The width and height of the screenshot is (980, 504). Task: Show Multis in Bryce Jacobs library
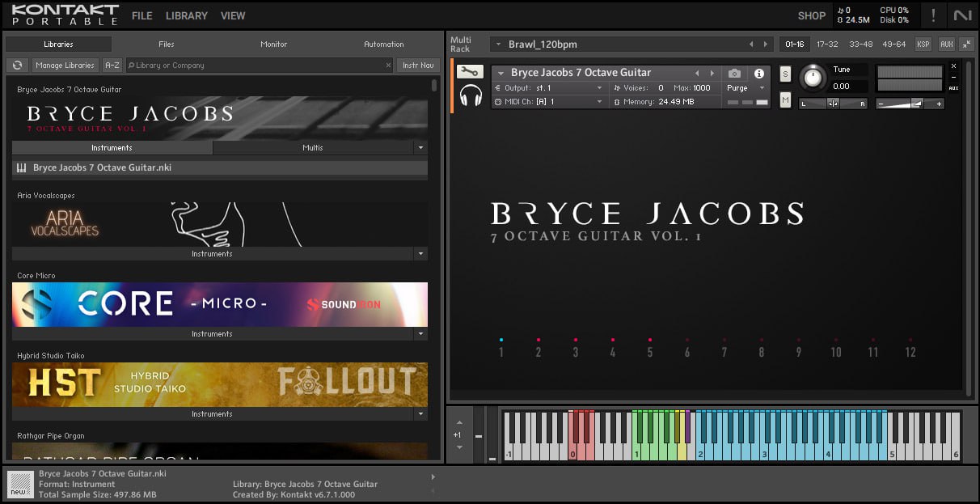313,148
